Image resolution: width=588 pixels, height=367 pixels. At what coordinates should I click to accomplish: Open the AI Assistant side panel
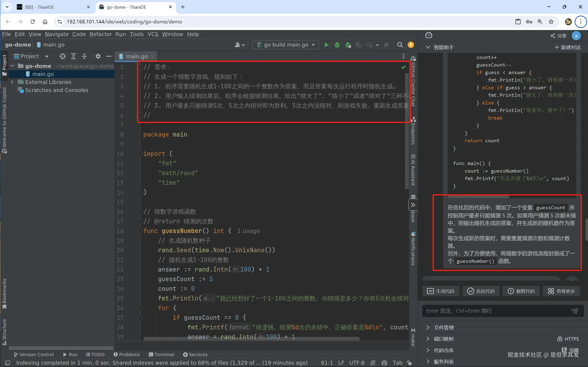[x=413, y=170]
